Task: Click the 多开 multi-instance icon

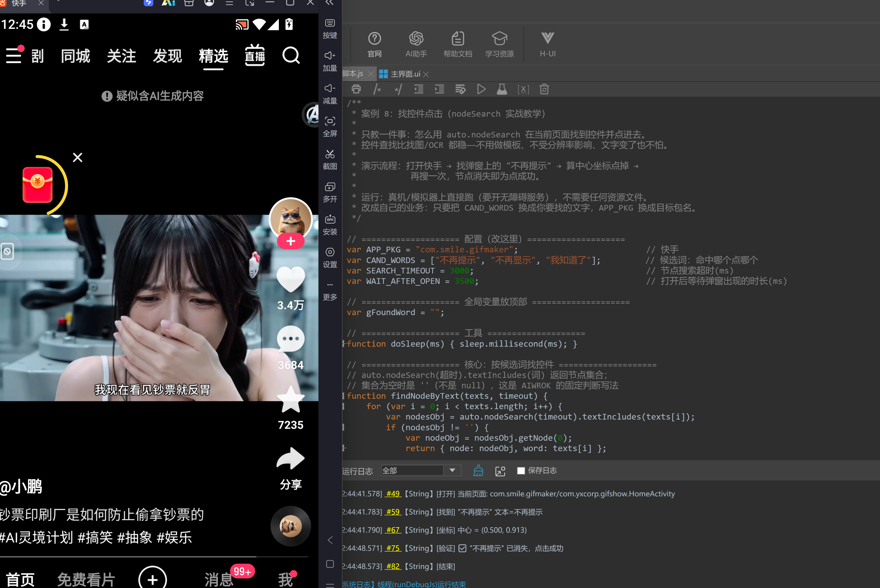Action: tap(329, 192)
